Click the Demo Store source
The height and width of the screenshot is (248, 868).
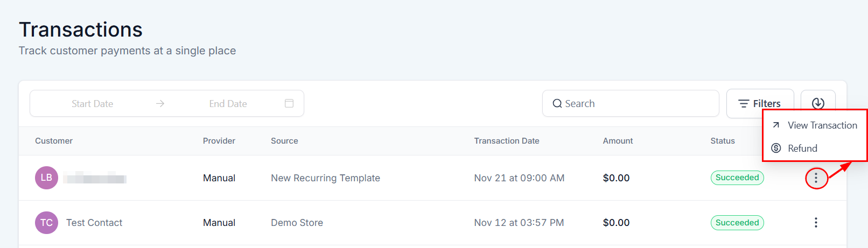(x=297, y=223)
